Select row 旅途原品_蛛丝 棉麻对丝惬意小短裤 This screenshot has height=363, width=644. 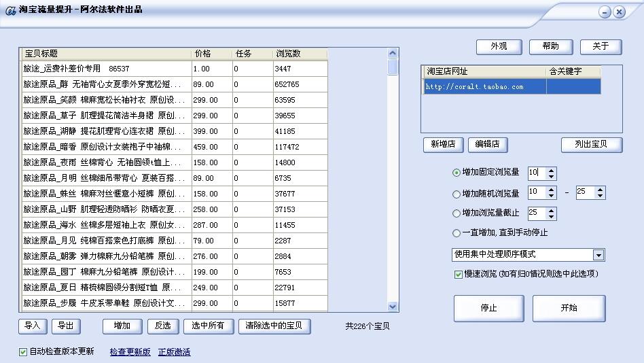tap(174, 194)
